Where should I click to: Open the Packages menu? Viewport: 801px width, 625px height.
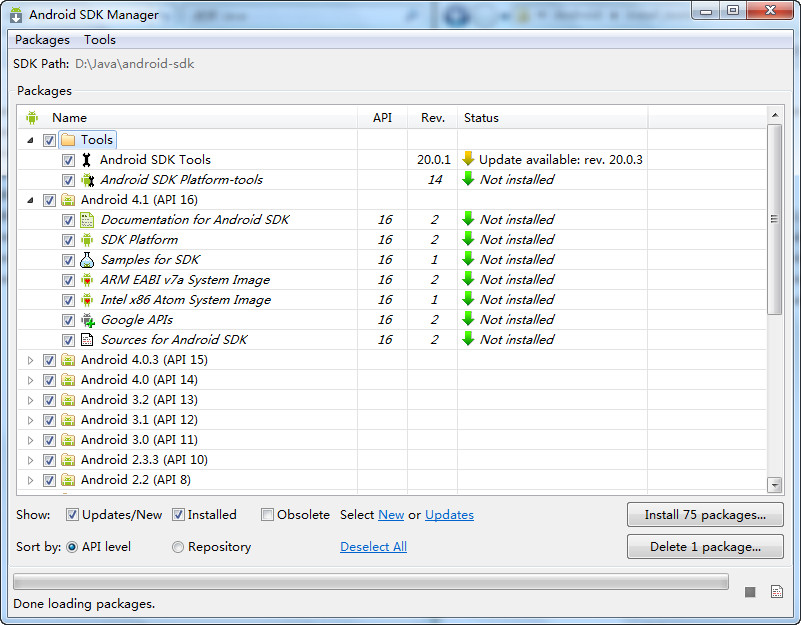[x=42, y=40]
